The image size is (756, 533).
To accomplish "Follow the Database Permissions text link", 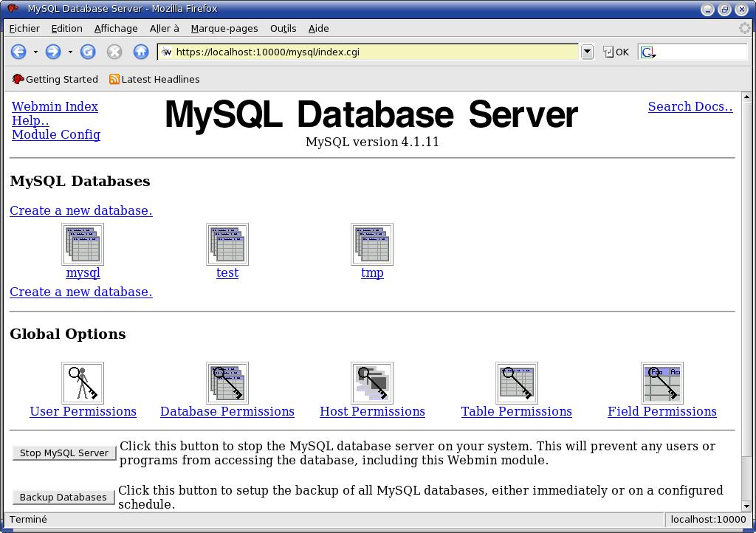I will tap(227, 411).
